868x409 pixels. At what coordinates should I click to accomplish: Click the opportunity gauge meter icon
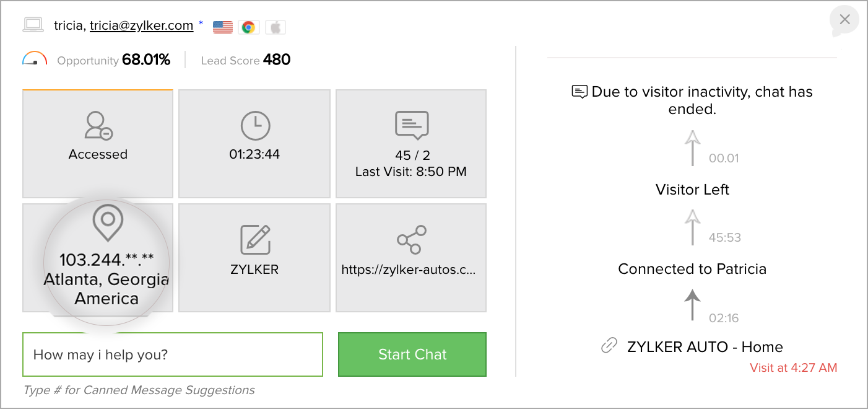(35, 59)
